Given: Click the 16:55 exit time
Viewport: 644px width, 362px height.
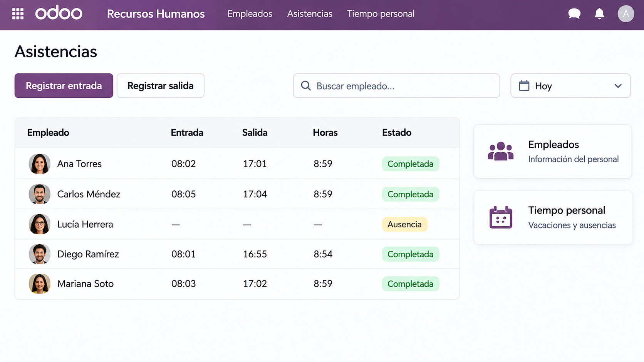Looking at the screenshot, I should coord(255,254).
